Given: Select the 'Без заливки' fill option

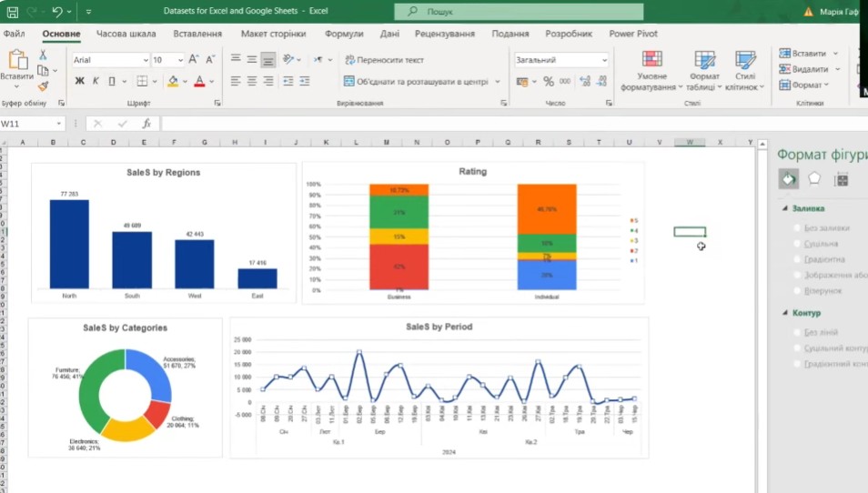Looking at the screenshot, I should coord(798,228).
